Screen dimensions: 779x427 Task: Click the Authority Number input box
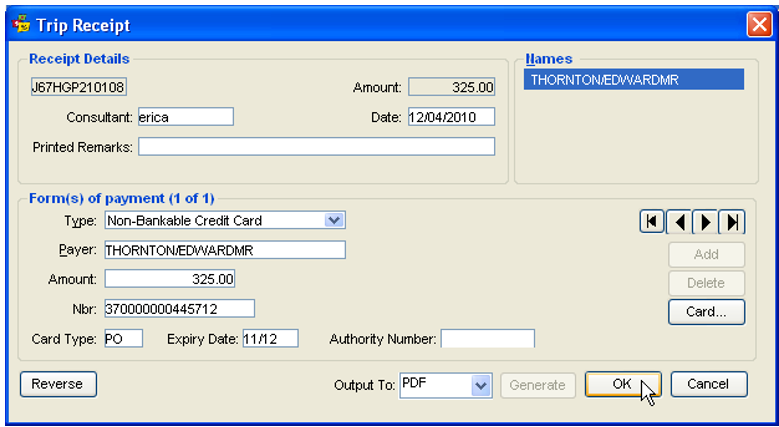coord(488,339)
